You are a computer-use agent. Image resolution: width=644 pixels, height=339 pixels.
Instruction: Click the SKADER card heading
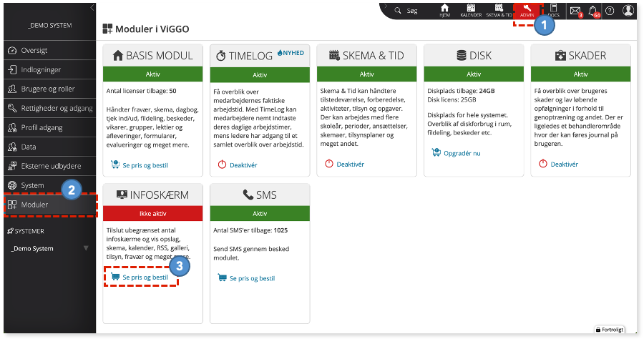tap(580, 55)
